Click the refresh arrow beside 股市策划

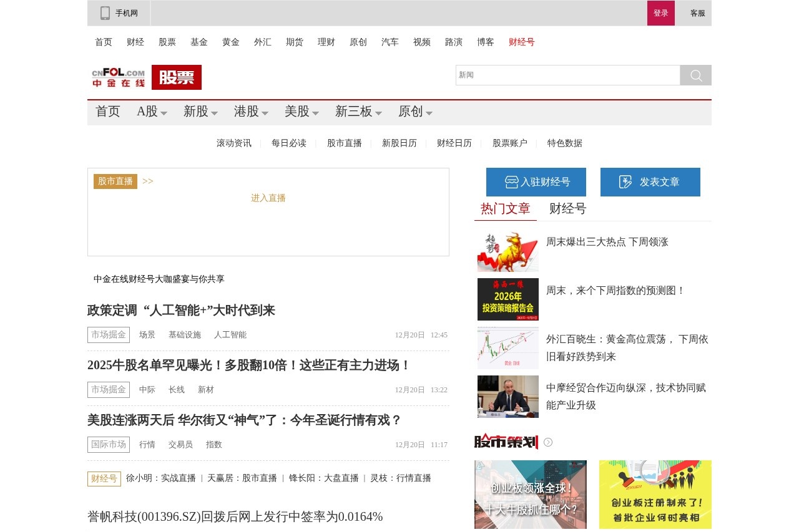(x=547, y=442)
